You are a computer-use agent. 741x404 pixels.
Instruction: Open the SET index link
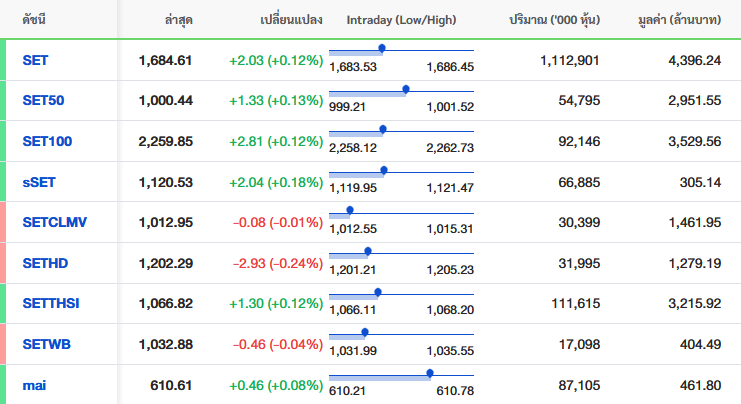click(35, 60)
